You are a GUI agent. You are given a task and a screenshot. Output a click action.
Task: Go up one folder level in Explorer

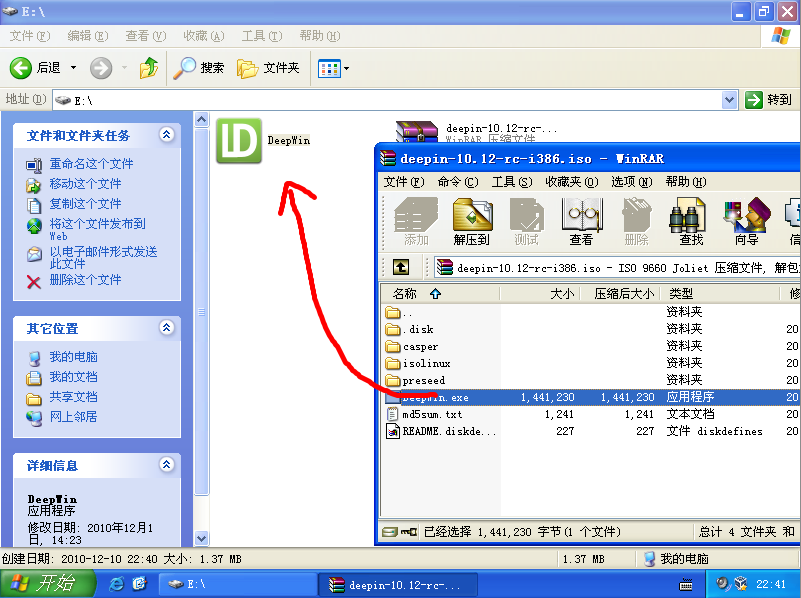[x=149, y=67]
